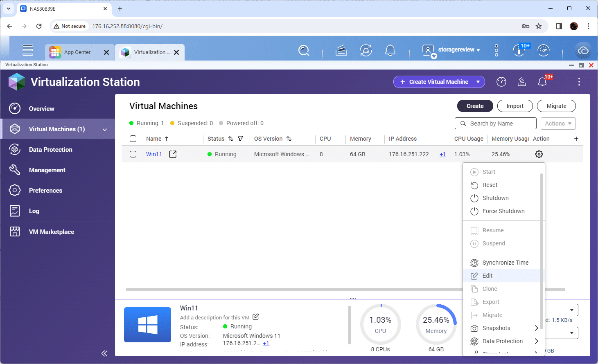Tick the select-all checkbox in table header
598x364 pixels.
coord(133,139)
